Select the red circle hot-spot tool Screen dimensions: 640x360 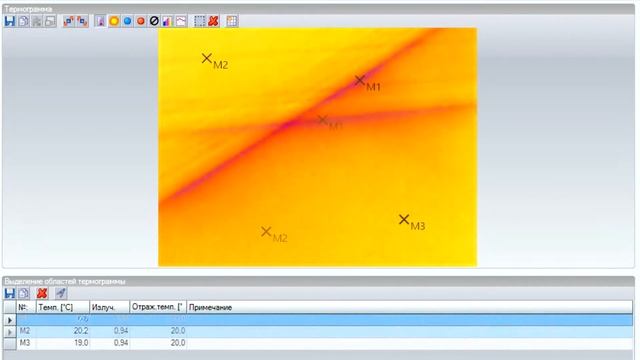[x=141, y=21]
